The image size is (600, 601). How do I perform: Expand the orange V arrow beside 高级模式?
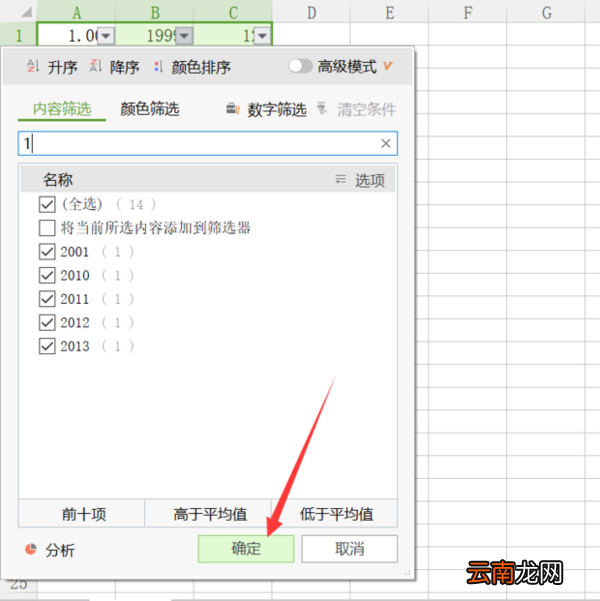pos(388,66)
